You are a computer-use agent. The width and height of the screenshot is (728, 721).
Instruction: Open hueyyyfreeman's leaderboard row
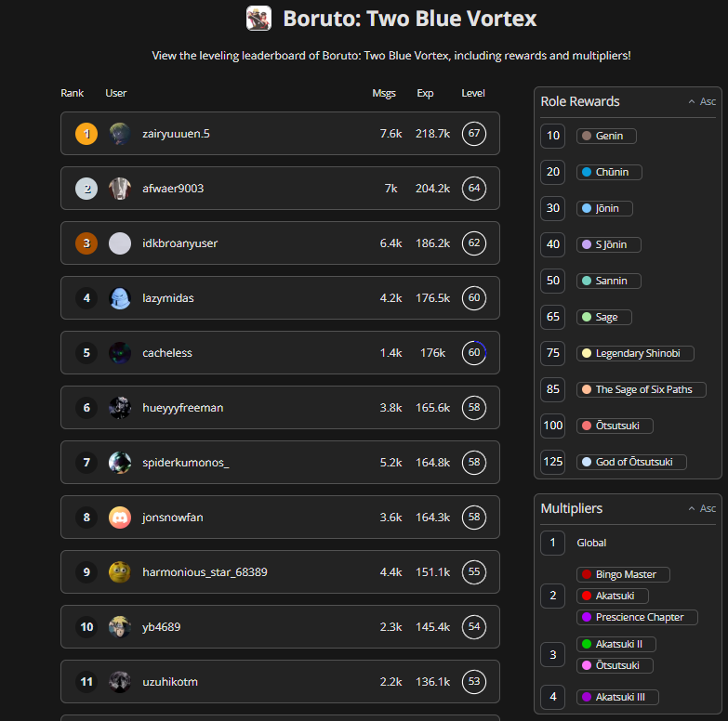tap(280, 408)
